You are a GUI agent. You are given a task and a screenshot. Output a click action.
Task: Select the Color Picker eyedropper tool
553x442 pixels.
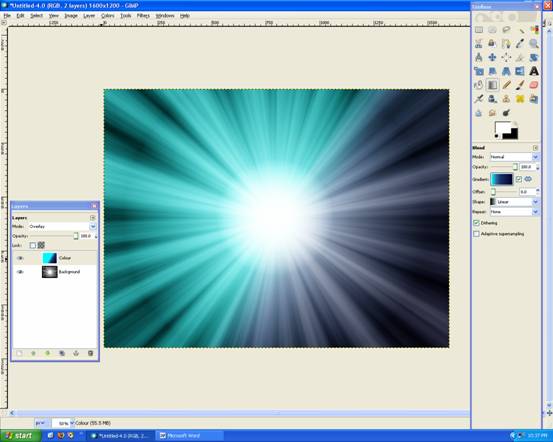(520, 44)
